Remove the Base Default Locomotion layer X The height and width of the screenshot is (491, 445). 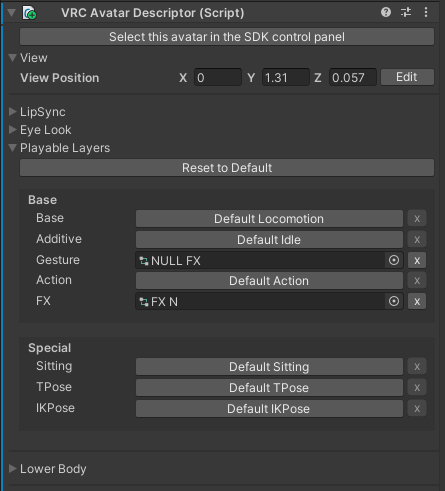click(417, 219)
